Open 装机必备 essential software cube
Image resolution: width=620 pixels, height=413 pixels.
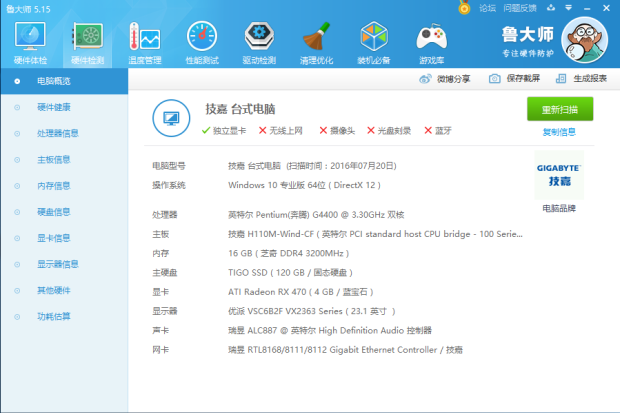coord(374,43)
